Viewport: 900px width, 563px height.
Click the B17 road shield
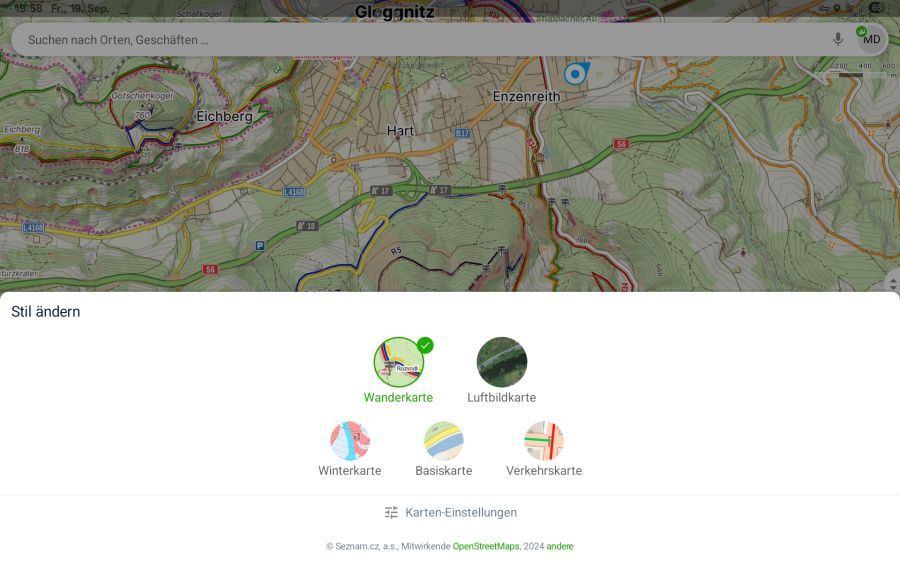point(463,133)
